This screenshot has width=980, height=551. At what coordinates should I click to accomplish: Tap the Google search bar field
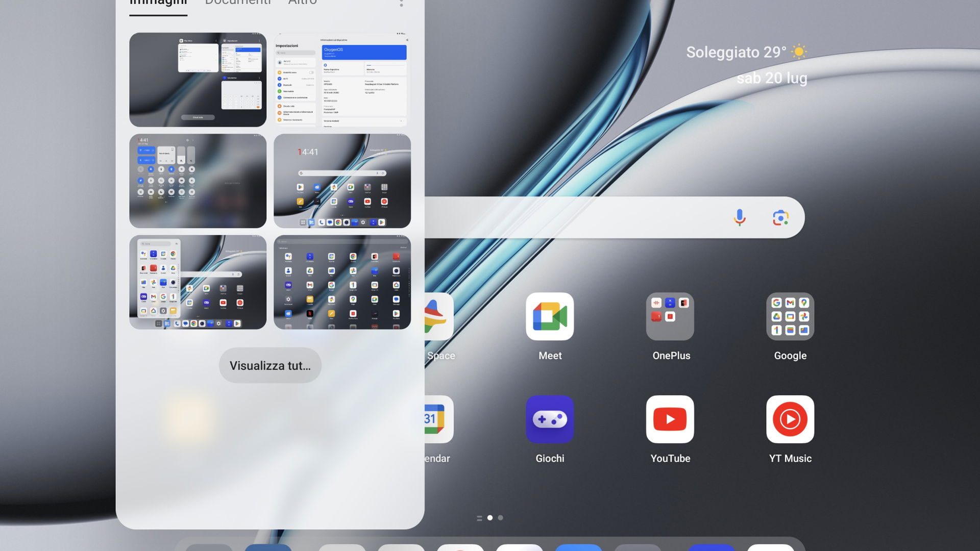pyautogui.click(x=615, y=217)
